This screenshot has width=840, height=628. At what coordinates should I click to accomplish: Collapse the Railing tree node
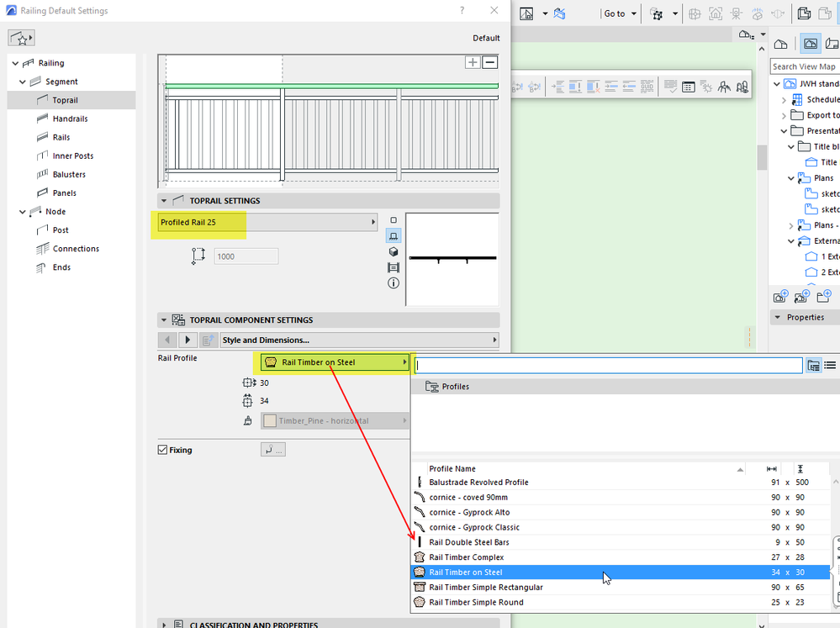[15, 63]
